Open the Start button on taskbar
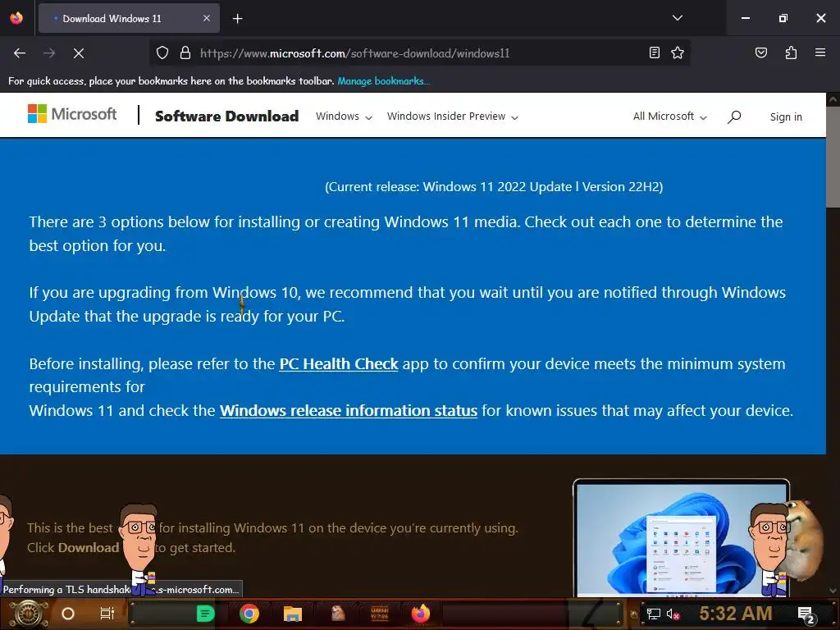840x630 pixels. click(x=28, y=614)
